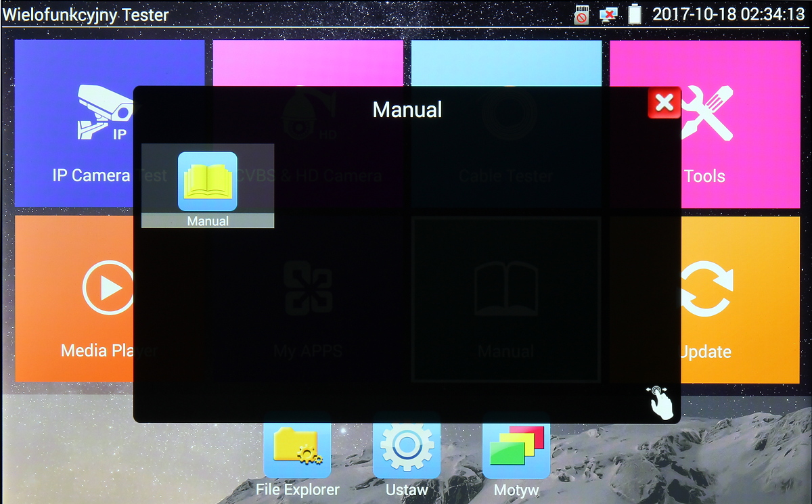The image size is (812, 504).
Task: Open the dimmed CVBS & HD Camera tile
Action: (x=308, y=123)
